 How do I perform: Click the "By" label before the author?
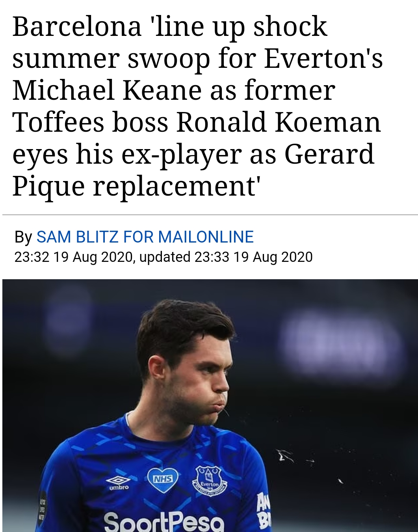click(x=23, y=237)
